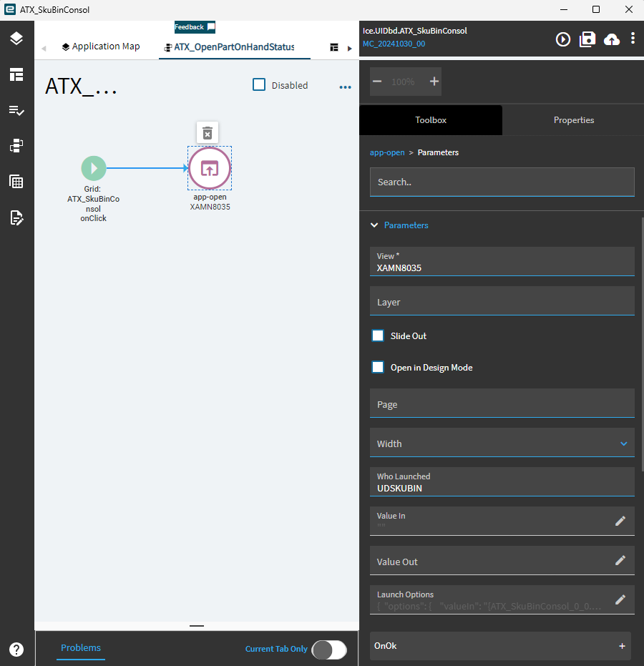Screen dimensions: 644x666
Task: Switch to the Toolbox tab
Action: pos(431,120)
